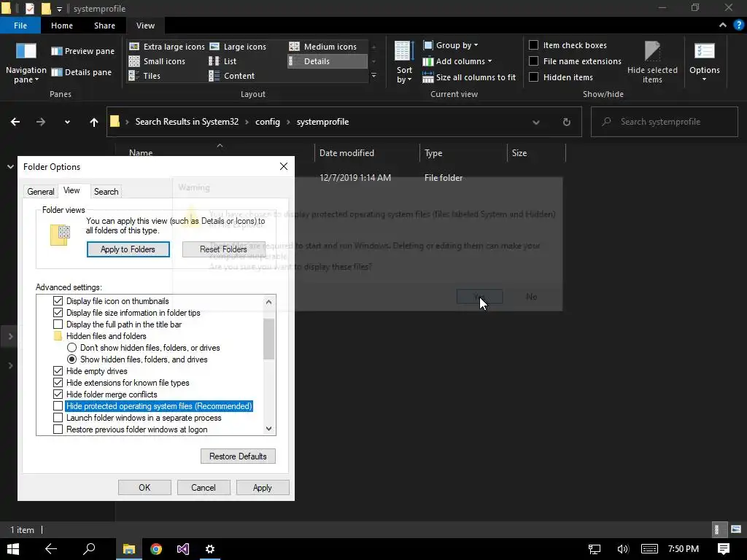Switch layout to Large icons
Image resolution: width=747 pixels, height=560 pixels.
(x=238, y=47)
